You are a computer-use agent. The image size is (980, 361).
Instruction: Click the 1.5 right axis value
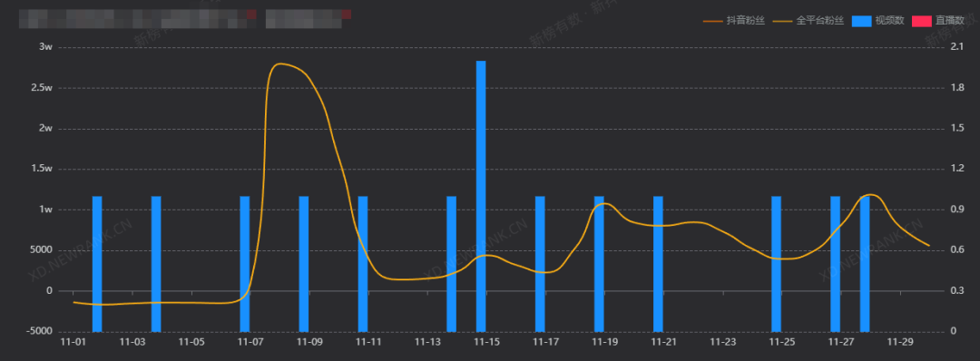(x=956, y=128)
